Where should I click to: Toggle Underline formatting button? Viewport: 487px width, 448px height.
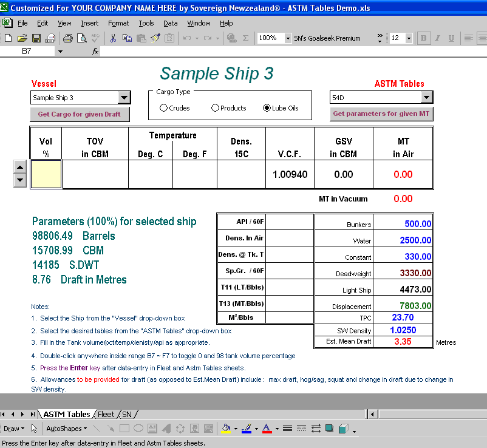point(451,38)
